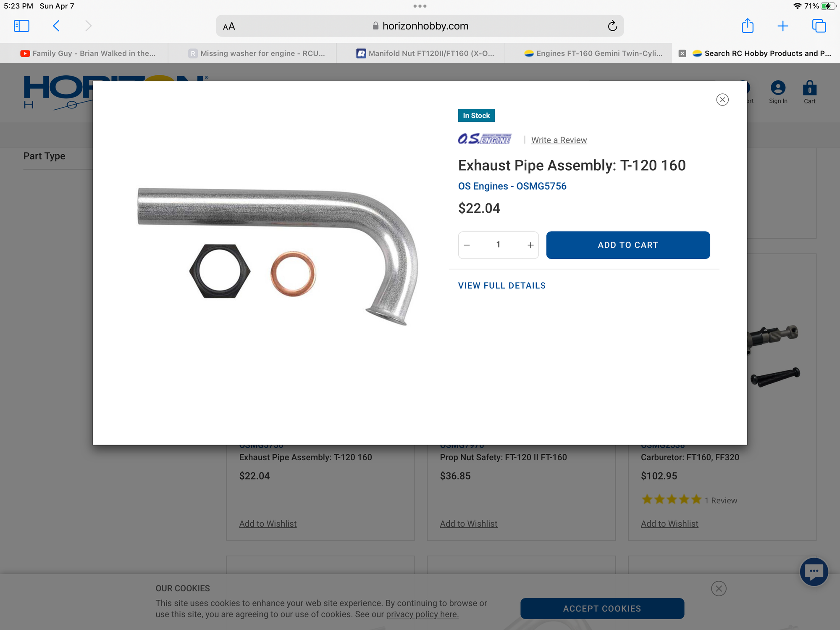Viewport: 840px width, 630px height.
Task: Open the live chat bubble
Action: (x=814, y=571)
